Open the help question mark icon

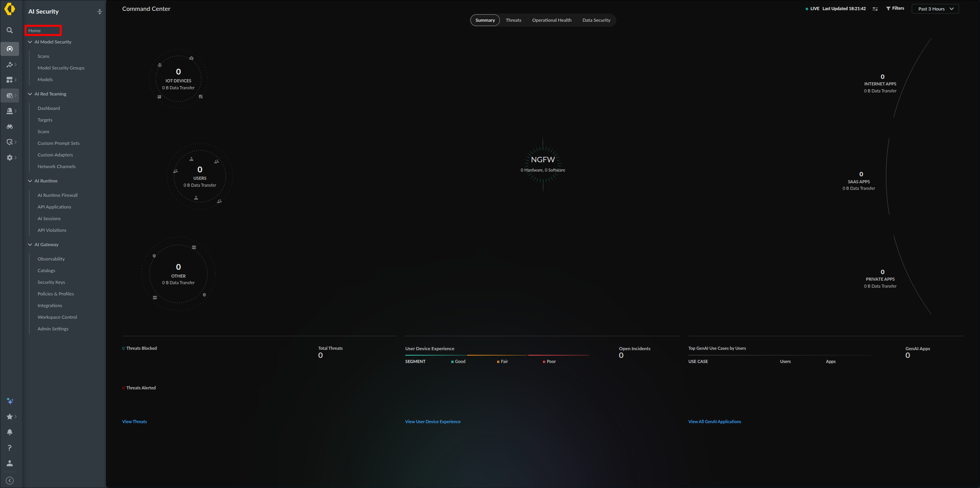9,448
